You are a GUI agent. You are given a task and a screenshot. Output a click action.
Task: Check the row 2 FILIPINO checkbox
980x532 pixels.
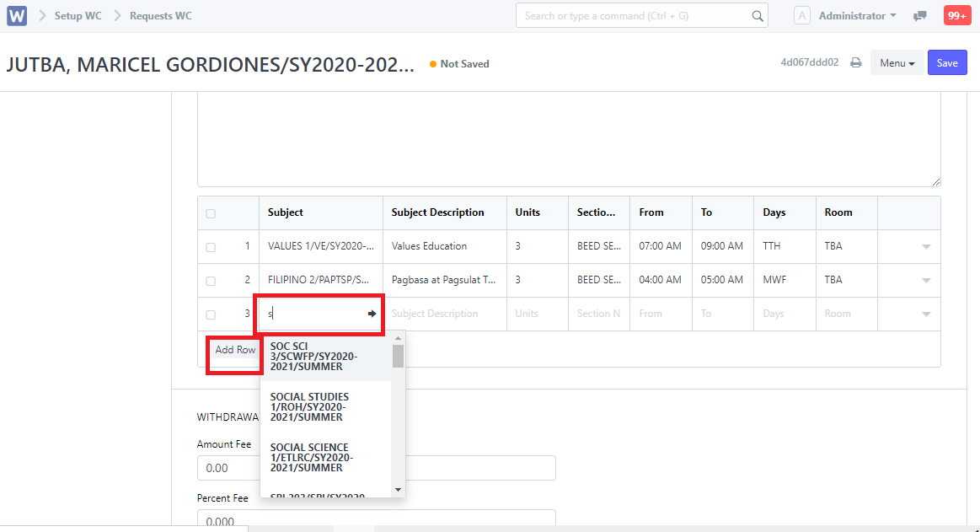tap(211, 282)
